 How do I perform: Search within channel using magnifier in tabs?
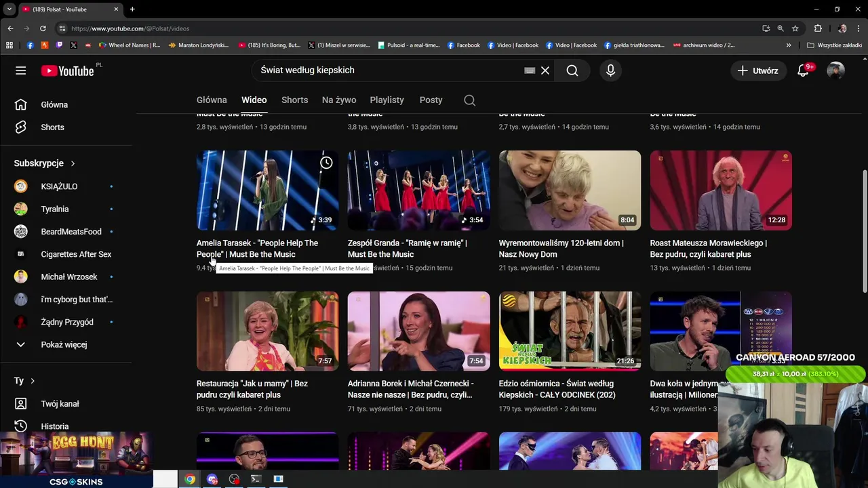pyautogui.click(x=469, y=100)
